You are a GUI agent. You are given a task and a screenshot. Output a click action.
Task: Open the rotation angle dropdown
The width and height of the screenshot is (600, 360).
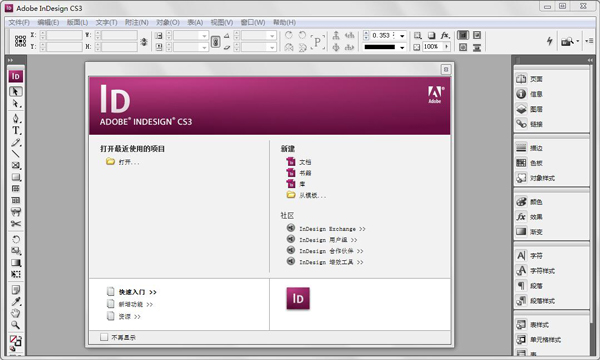click(272, 36)
